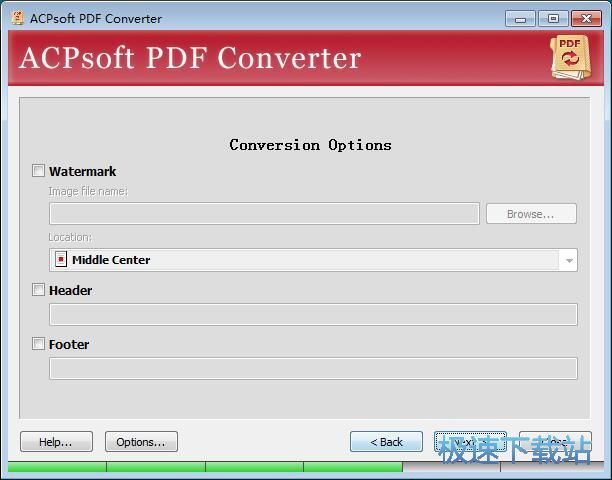Click the PDF converter logo icon
Screen dimensions: 612x480
coord(570,58)
